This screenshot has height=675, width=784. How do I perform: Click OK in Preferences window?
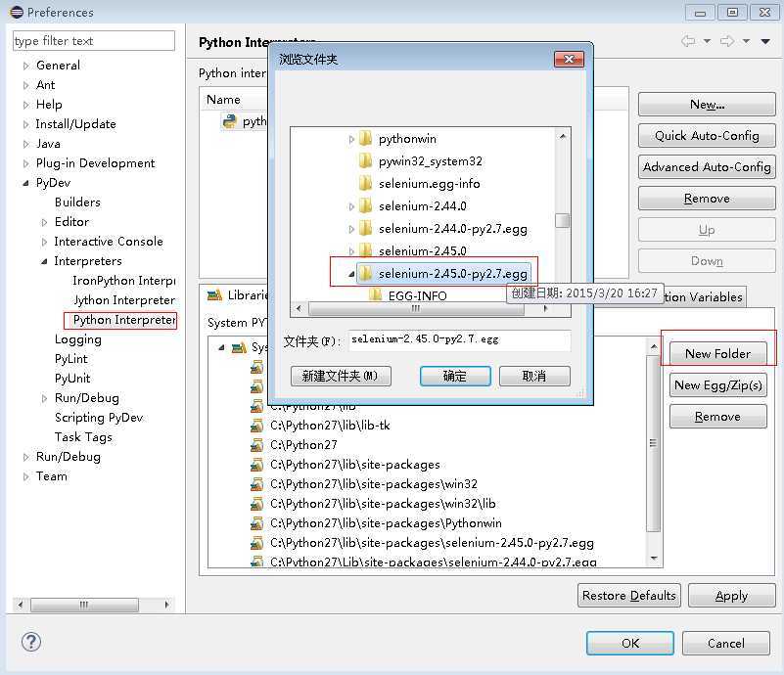(630, 643)
